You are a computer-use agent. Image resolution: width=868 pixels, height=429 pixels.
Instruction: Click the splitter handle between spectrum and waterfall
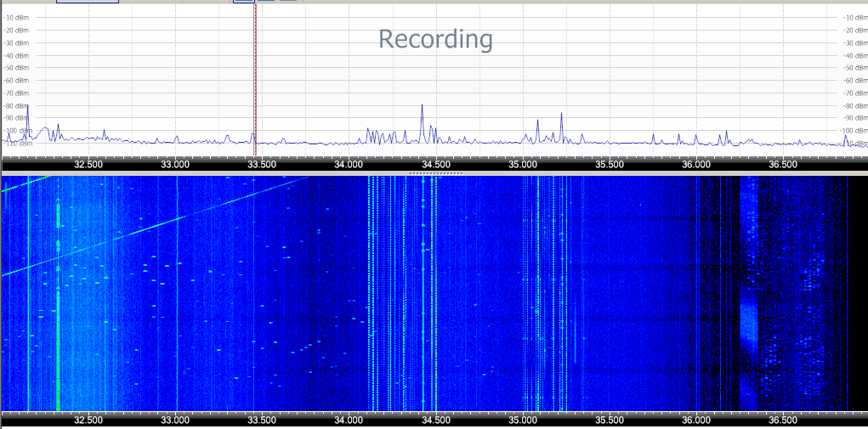click(435, 173)
